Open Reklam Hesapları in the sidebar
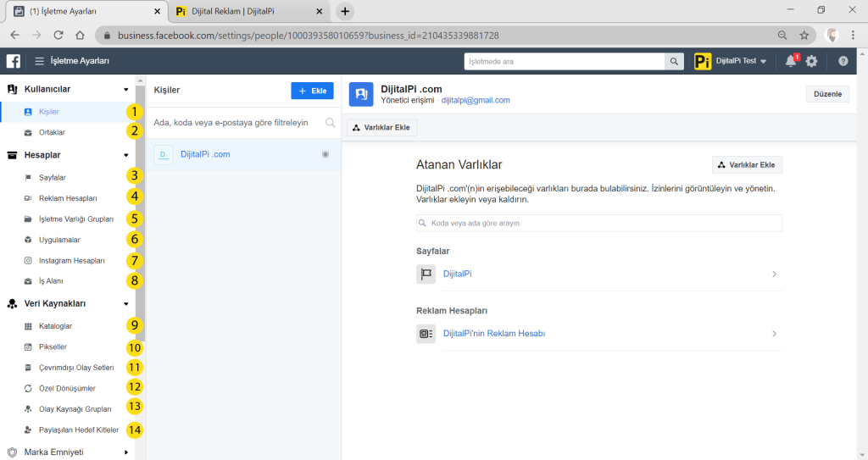Viewport: 868px width, 460px height. (x=68, y=198)
